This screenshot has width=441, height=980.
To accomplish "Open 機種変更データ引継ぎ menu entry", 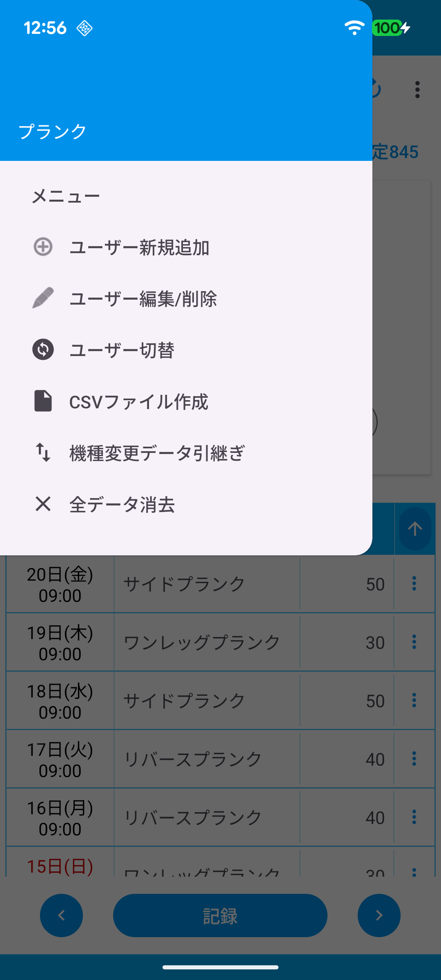I will tap(157, 453).
